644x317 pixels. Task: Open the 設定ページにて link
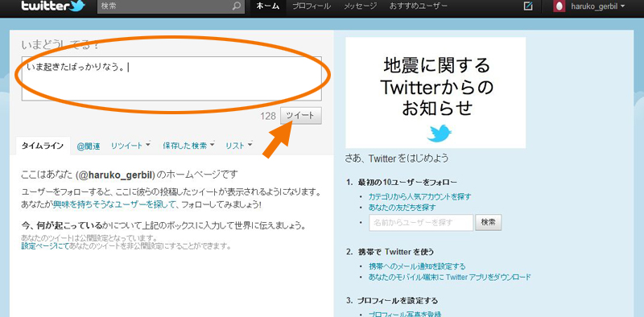pos(45,246)
